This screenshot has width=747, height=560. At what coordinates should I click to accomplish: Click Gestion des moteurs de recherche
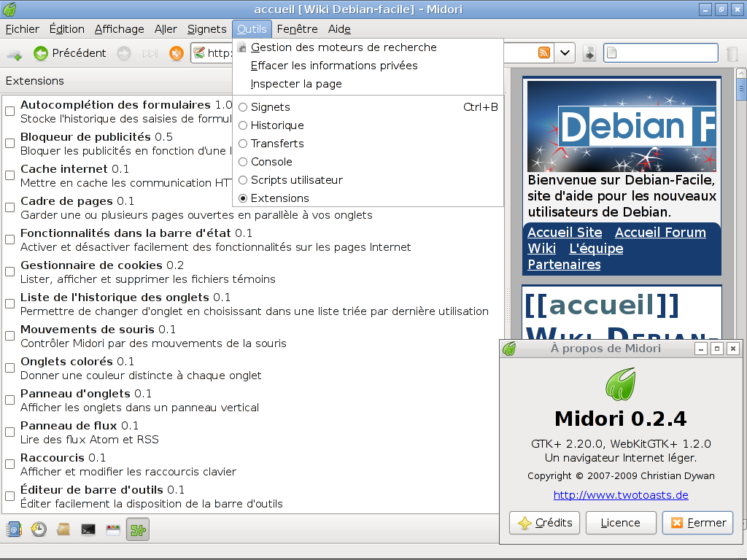tap(343, 47)
